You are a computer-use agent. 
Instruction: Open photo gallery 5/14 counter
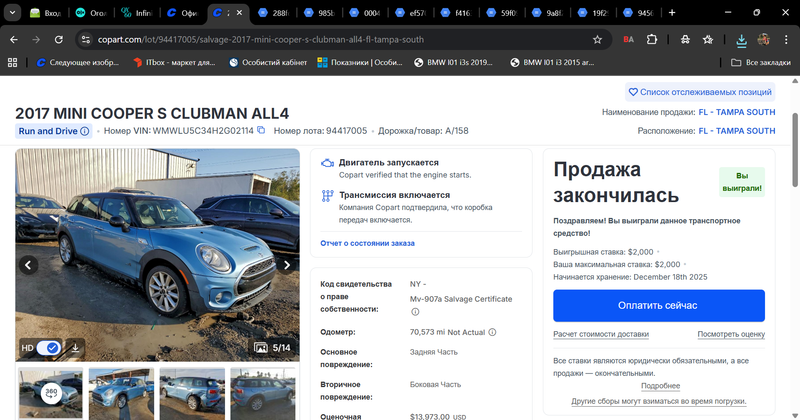(272, 348)
